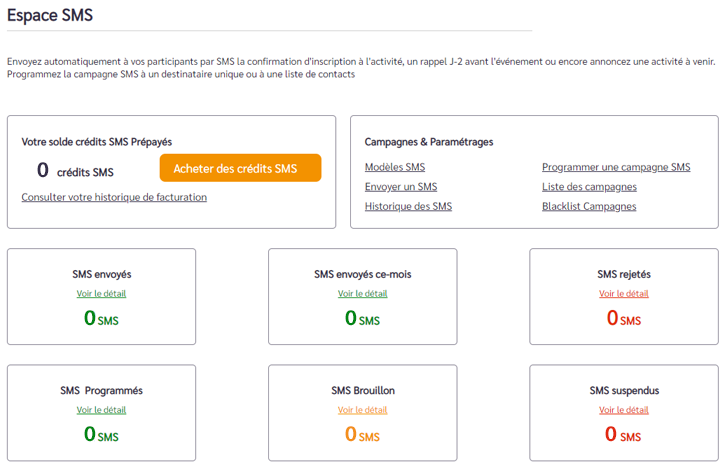Image resolution: width=727 pixels, height=474 pixels.
Task: Click the Acheter des crédits SMS button
Action: point(240,168)
